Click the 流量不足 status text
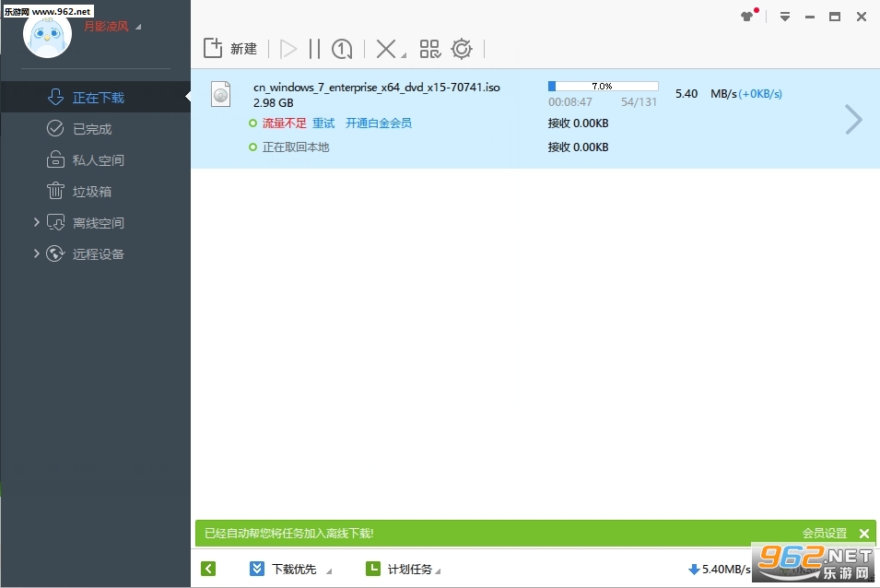Screen dimensions: 880x588 285,123
